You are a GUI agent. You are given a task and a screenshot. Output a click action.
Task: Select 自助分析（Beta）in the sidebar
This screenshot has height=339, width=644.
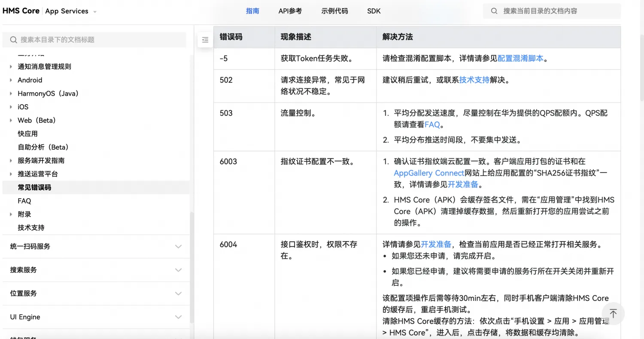pyautogui.click(x=43, y=147)
